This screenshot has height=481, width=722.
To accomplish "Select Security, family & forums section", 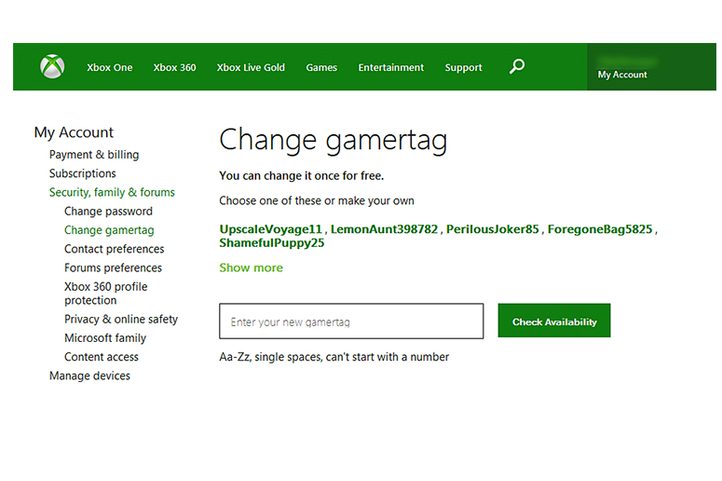I will (x=112, y=192).
